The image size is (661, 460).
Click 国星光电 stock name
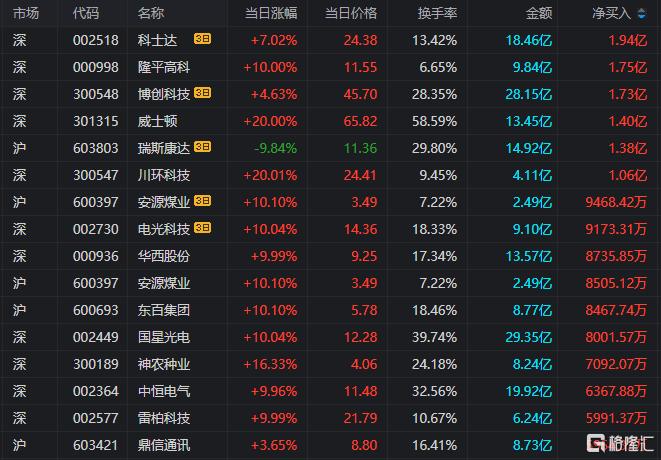click(164, 337)
